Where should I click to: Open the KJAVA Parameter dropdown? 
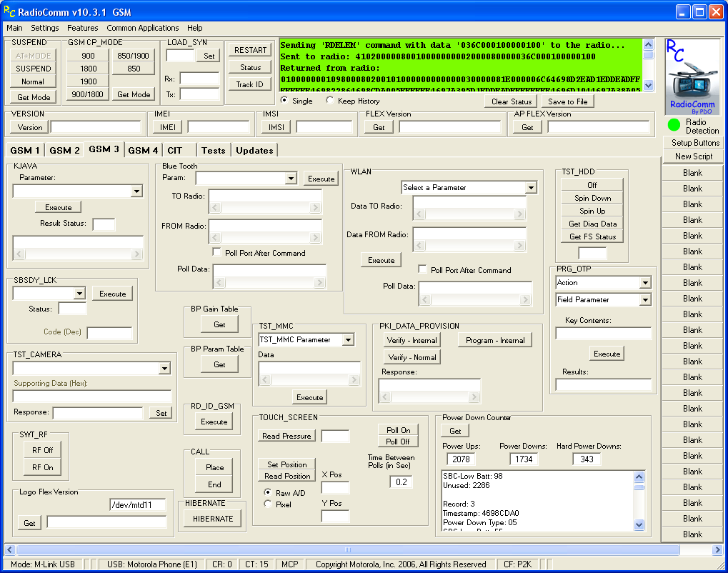(x=136, y=191)
